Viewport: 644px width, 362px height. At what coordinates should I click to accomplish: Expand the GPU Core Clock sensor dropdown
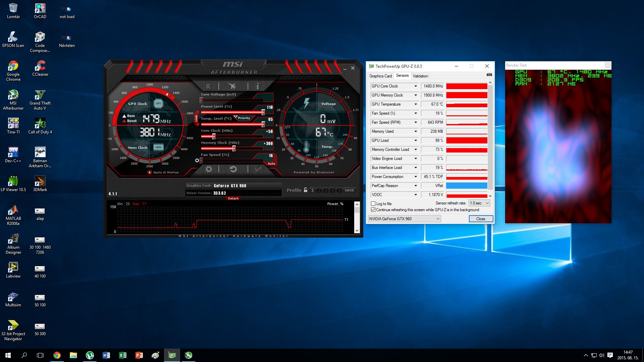[416, 86]
